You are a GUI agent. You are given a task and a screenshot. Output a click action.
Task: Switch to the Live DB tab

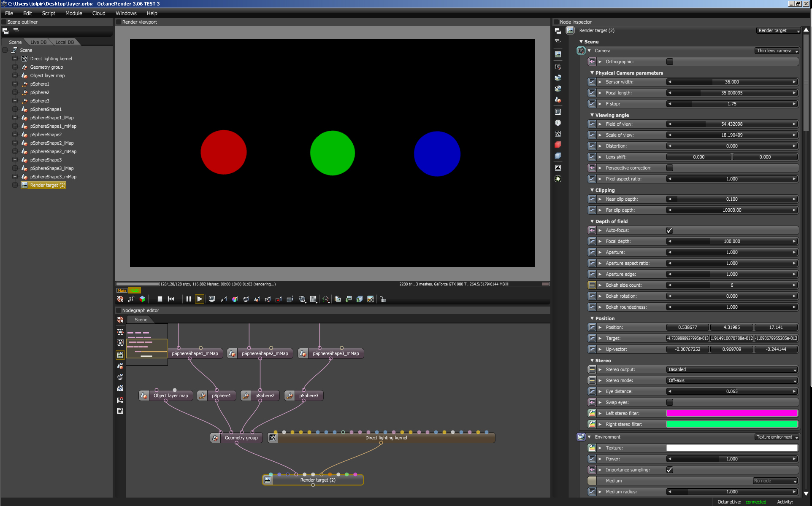tap(38, 42)
